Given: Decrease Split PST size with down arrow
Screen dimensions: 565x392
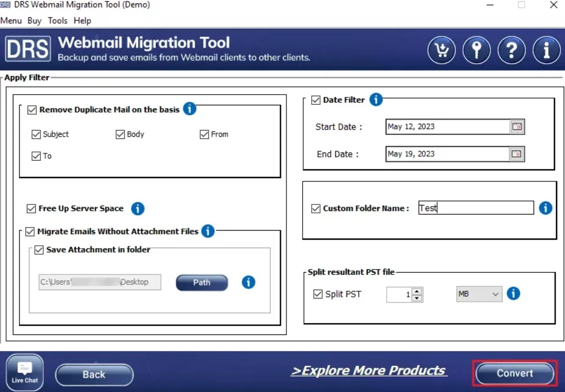Looking at the screenshot, I should [416, 298].
